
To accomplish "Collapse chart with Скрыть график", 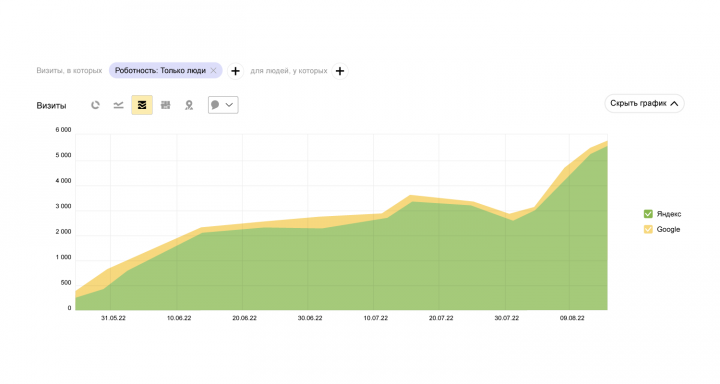I will click(644, 103).
